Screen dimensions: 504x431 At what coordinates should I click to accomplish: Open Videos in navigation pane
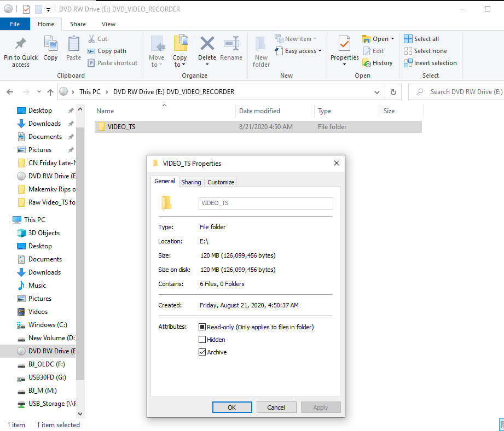(38, 312)
